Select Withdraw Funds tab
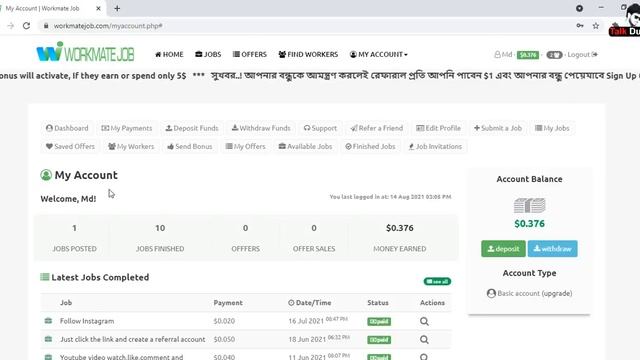 point(261,128)
